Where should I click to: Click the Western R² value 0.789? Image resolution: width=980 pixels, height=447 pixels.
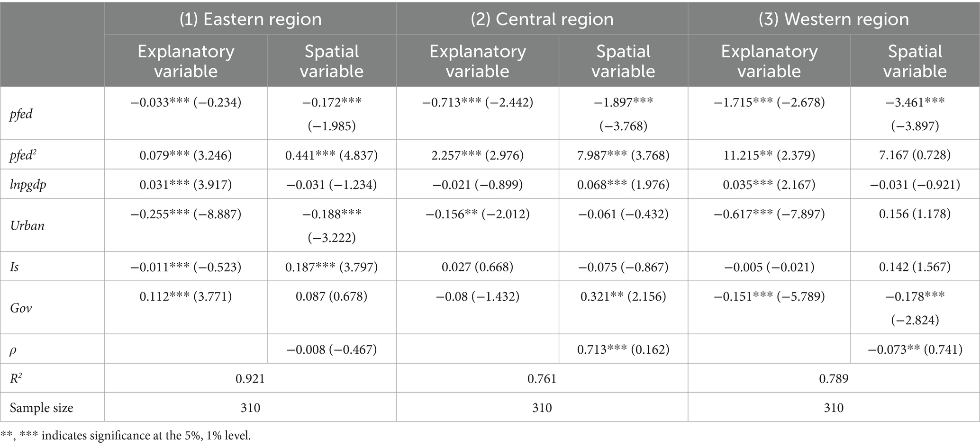tap(834, 378)
